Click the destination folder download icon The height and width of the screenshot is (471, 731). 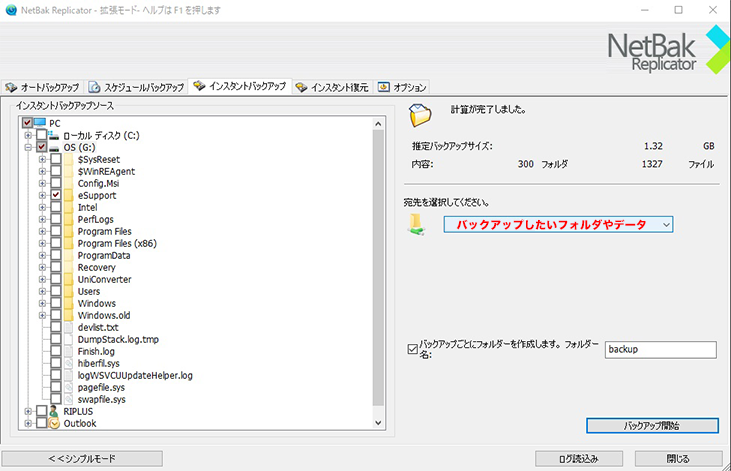point(416,224)
